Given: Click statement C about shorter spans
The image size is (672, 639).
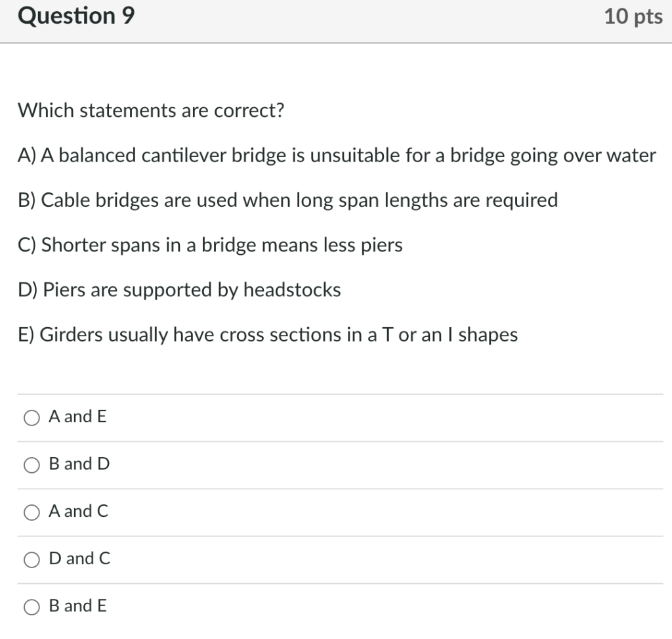Looking at the screenshot, I should [x=210, y=245].
